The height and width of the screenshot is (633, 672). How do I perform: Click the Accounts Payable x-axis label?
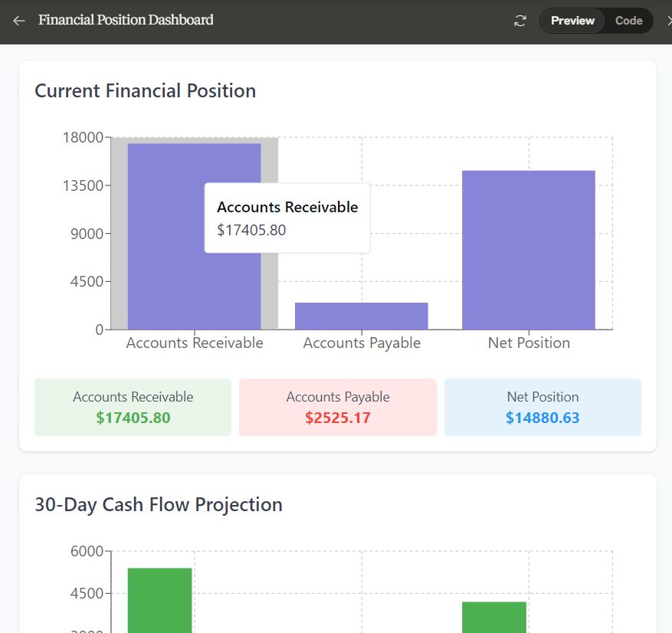coord(362,343)
